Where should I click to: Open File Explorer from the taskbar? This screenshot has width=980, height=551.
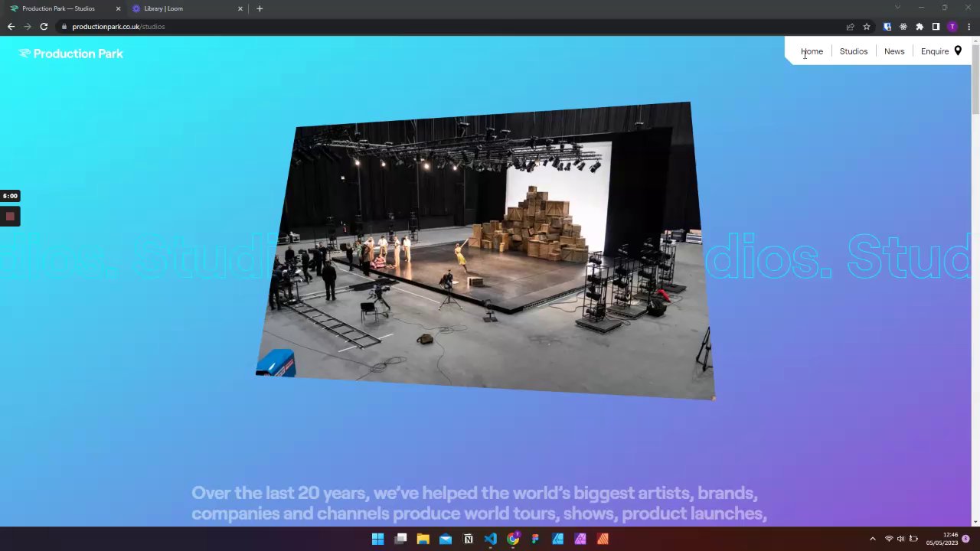point(423,539)
